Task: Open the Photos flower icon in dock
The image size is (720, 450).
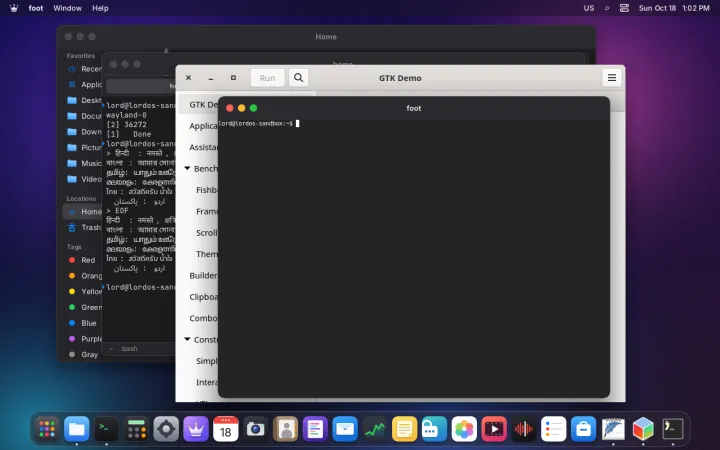Action: (x=464, y=430)
